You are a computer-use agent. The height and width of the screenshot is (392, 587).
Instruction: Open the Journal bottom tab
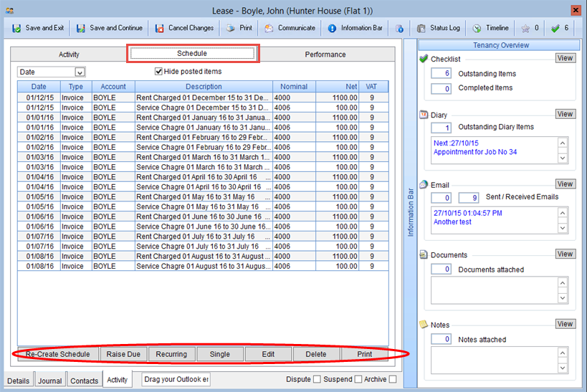pos(49,381)
